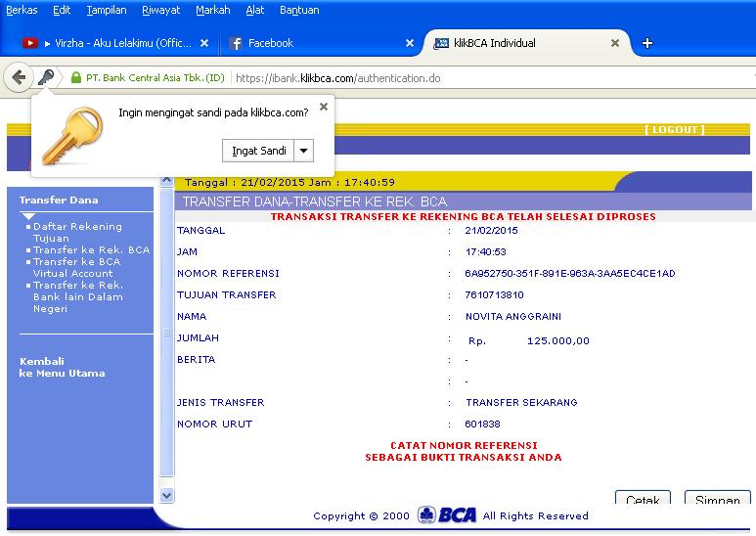Click the frame scroll down arrow
The width and height of the screenshot is (756, 536).
pyautogui.click(x=167, y=495)
